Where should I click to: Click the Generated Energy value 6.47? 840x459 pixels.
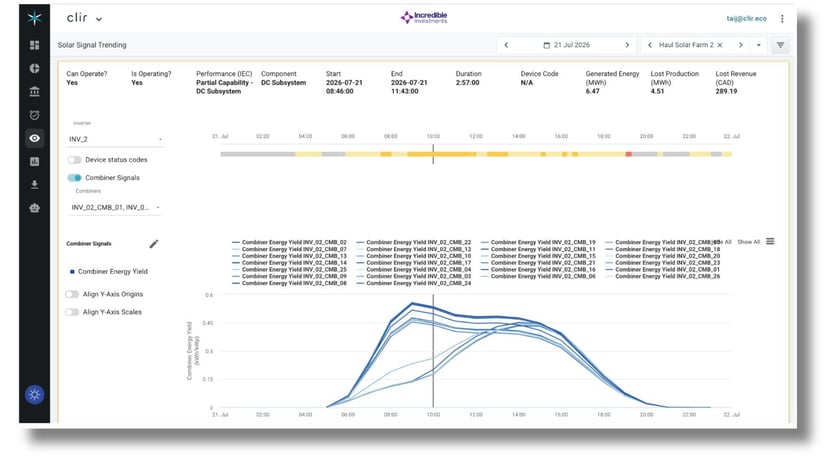coord(592,92)
